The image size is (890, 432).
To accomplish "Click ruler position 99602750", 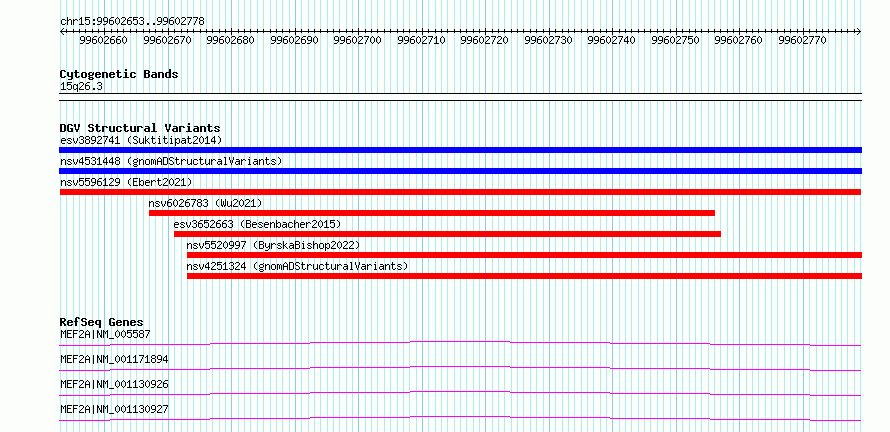I will [x=675, y=40].
